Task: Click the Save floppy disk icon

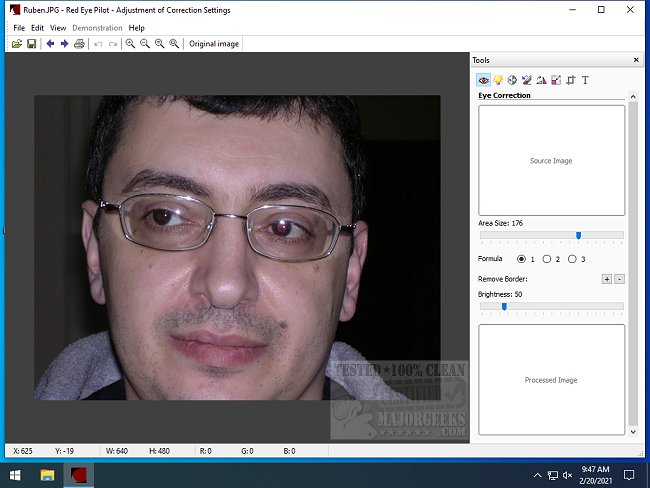Action: click(x=32, y=44)
